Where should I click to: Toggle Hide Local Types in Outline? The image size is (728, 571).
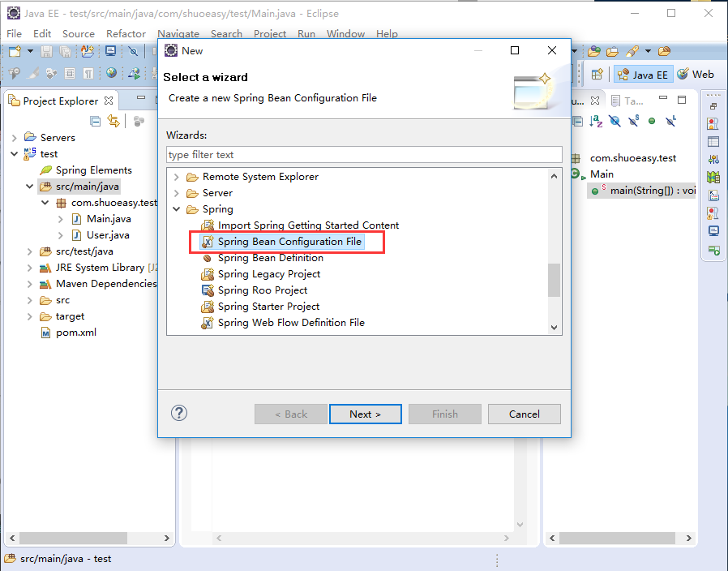coord(670,121)
